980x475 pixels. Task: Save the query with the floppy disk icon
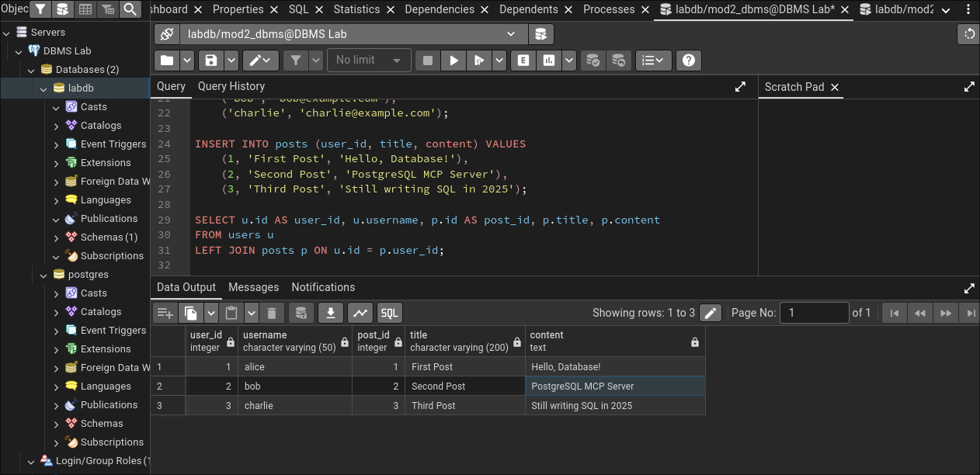[x=210, y=61]
